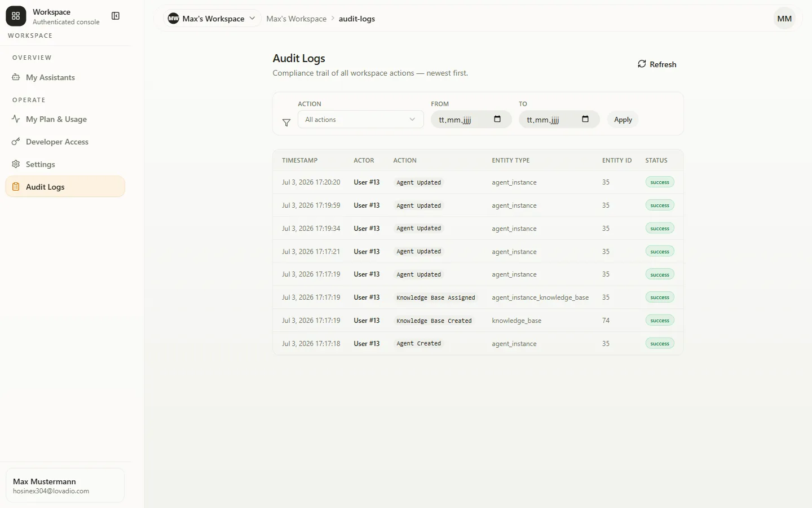Select the Jul 3, 2026 17:17:18 timestamp
Screen dimensions: 812x508
[311, 344]
